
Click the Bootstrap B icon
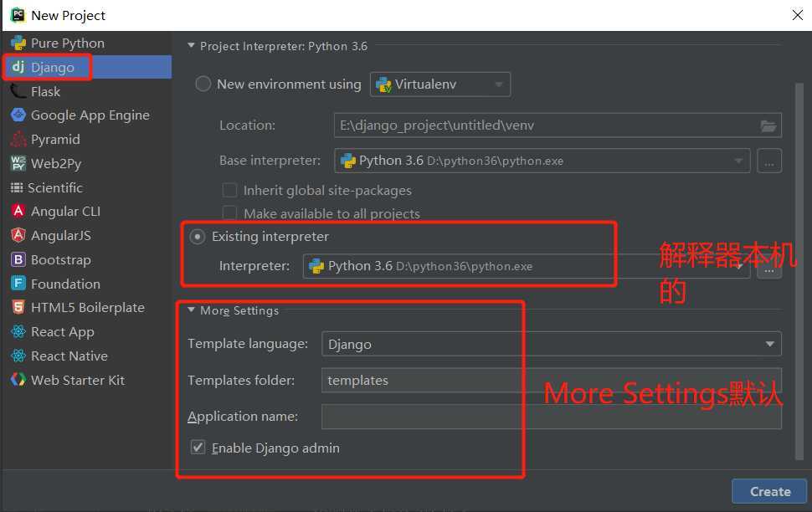click(18, 259)
